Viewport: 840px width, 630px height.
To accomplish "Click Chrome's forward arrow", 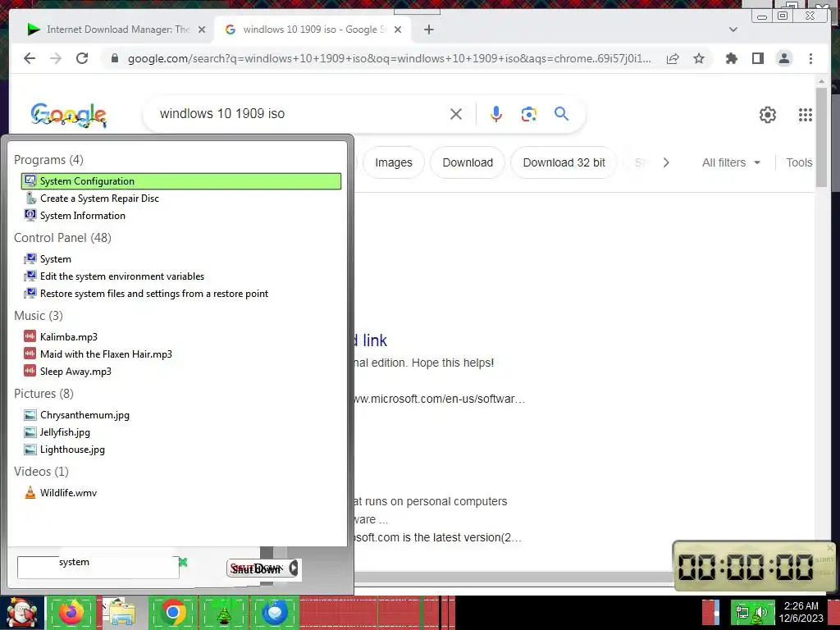I will pyautogui.click(x=56, y=58).
